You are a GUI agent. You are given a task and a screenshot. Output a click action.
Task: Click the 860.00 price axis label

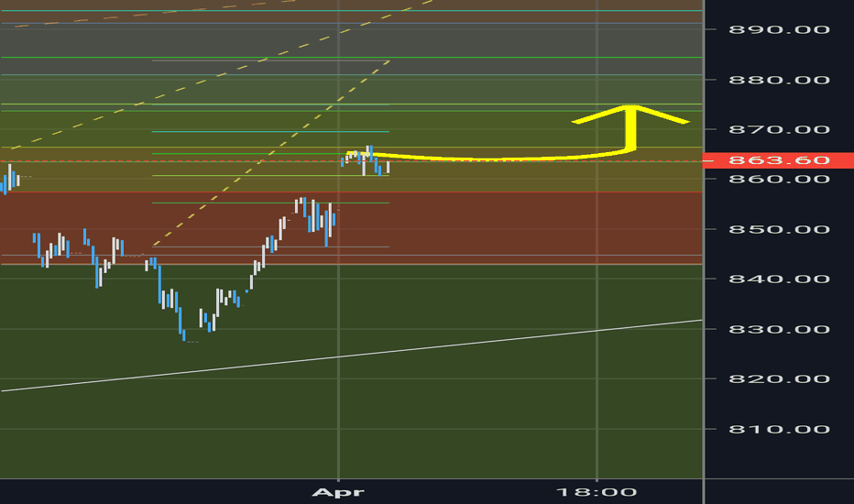coord(779,180)
